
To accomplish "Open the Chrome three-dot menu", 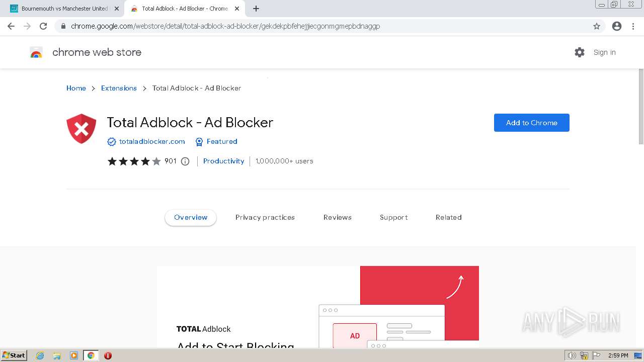I will pyautogui.click(x=633, y=26).
